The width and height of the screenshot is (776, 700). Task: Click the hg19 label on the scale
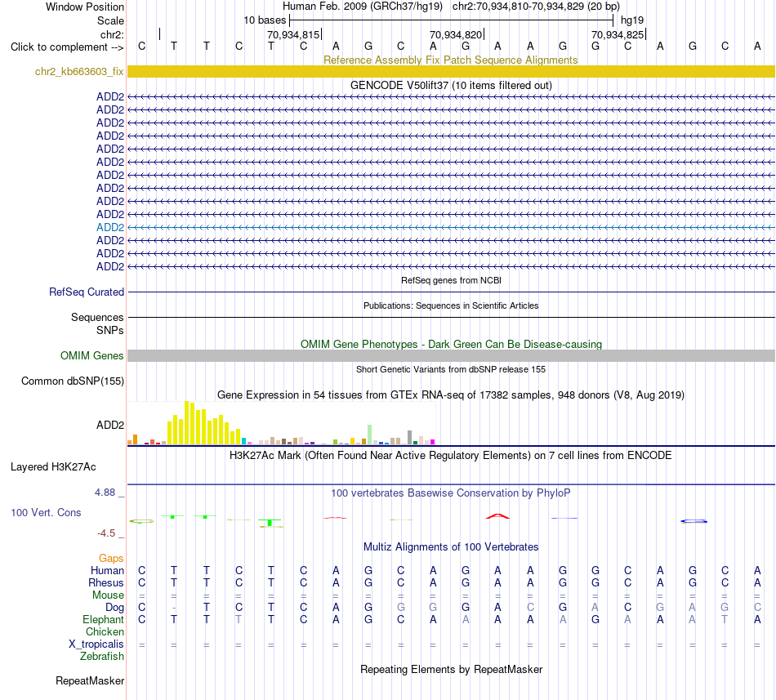click(632, 20)
